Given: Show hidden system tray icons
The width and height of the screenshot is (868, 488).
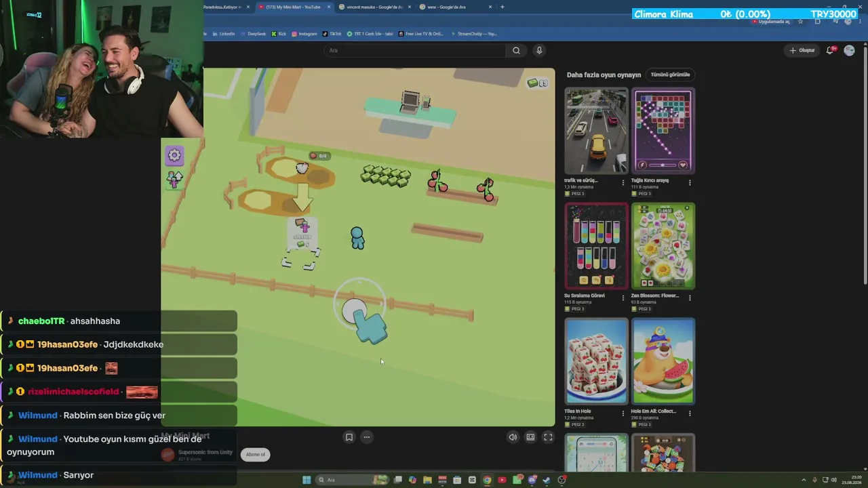Looking at the screenshot, I should tap(804, 480).
